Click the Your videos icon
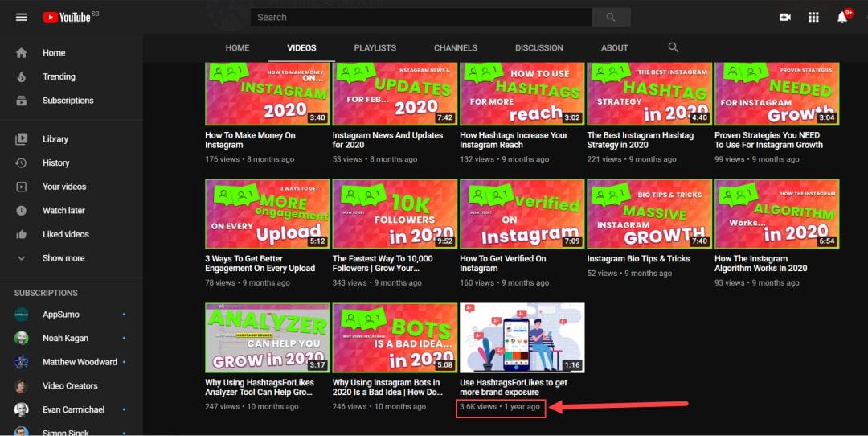This screenshot has height=436, width=868. click(x=21, y=187)
